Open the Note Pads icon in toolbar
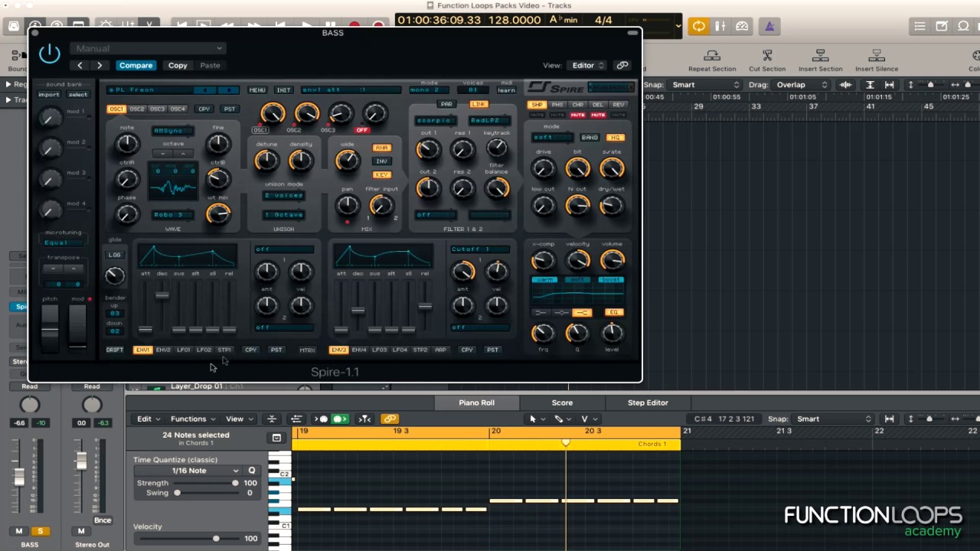The width and height of the screenshot is (980, 551). (x=942, y=26)
